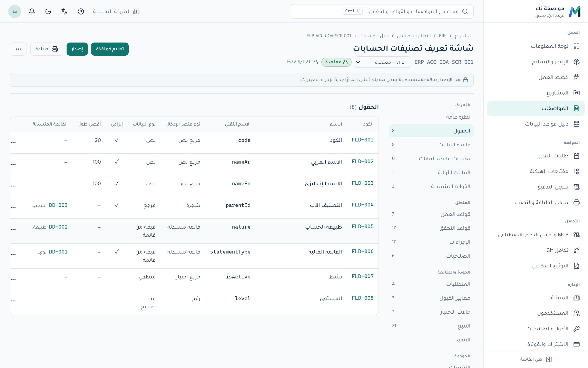
Task: Click the مواصفة تك logo
Action: pyautogui.click(x=558, y=11)
